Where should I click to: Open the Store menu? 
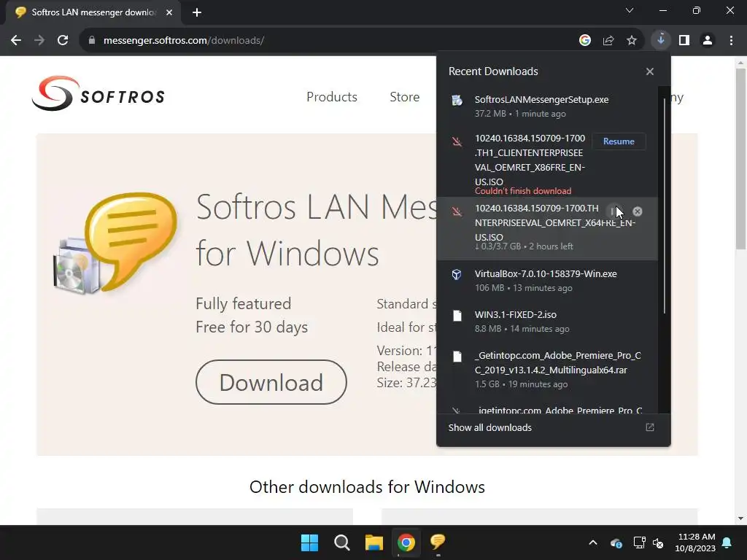pyautogui.click(x=404, y=97)
